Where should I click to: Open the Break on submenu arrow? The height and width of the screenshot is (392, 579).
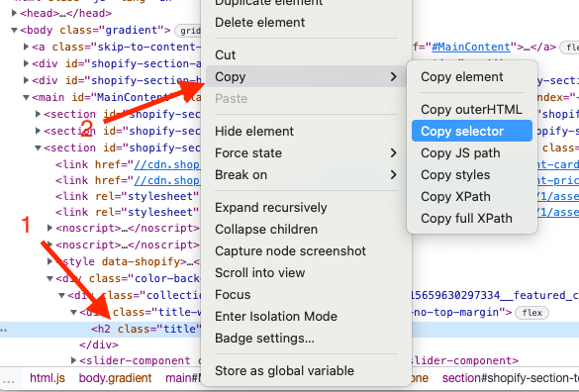click(394, 175)
